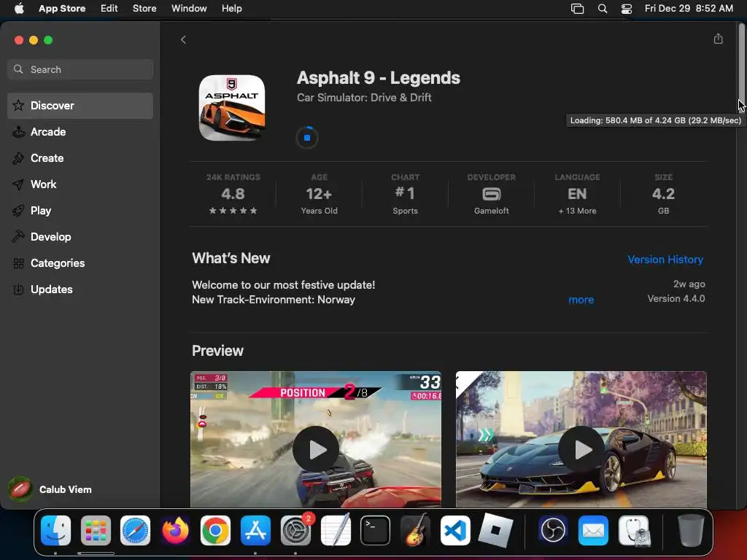
Task: Open the Arcade section
Action: pyautogui.click(x=80, y=132)
